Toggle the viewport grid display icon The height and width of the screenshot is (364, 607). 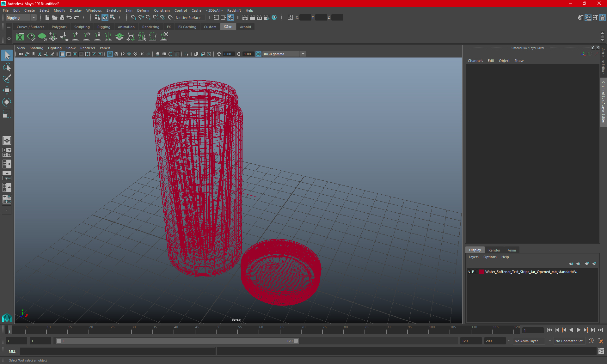click(62, 54)
